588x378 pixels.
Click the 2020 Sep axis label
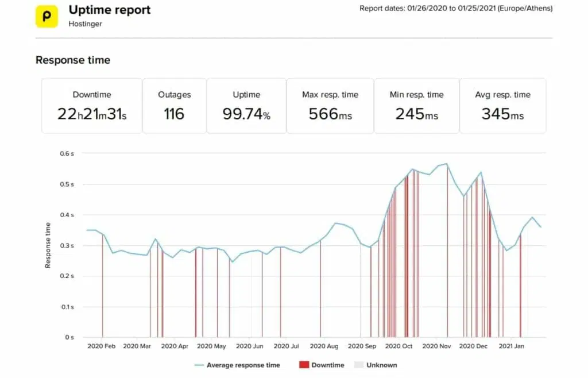(362, 346)
